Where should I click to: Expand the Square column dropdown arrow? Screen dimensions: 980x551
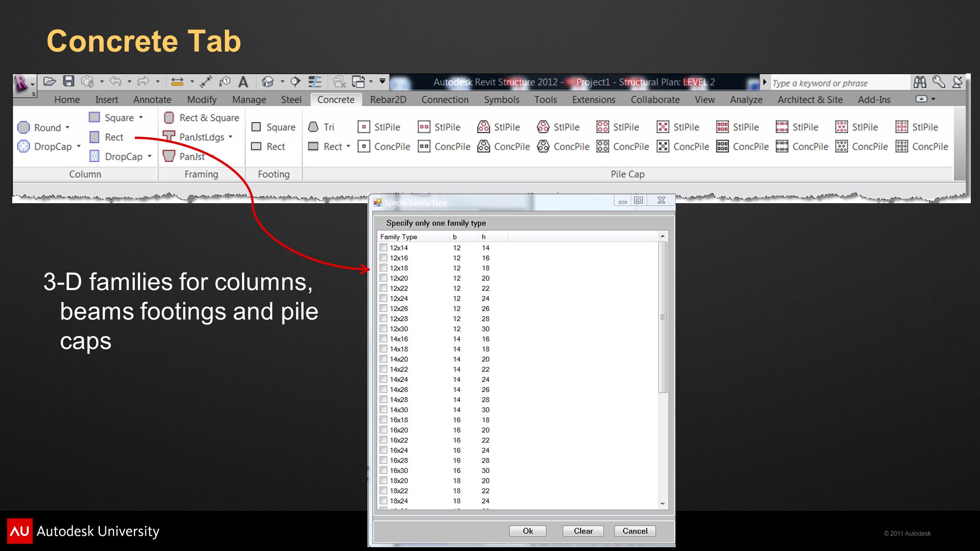click(x=141, y=117)
